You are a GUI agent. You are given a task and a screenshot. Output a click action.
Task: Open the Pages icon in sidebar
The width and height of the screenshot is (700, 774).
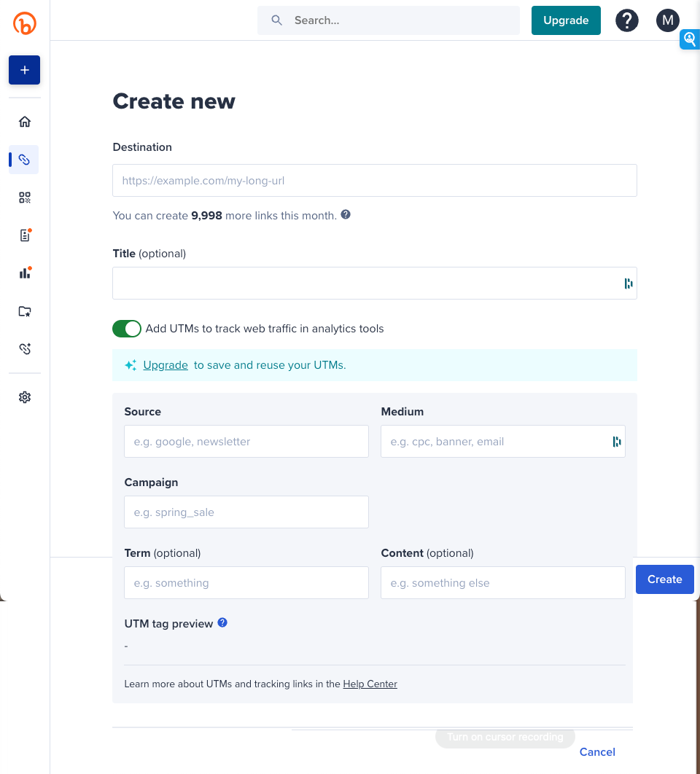(24, 235)
